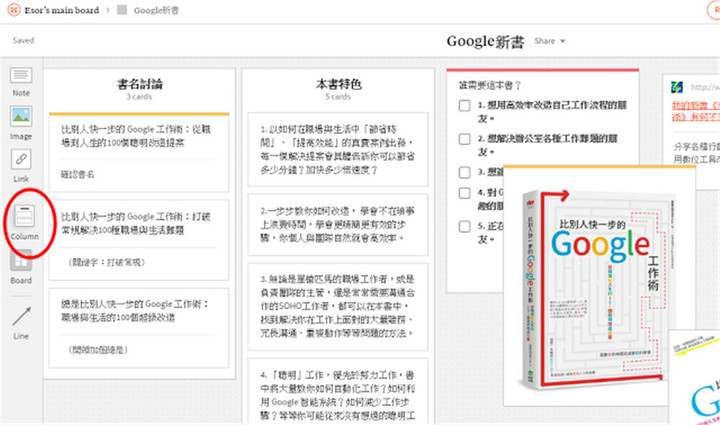Check the checklist item starting with 2.
Viewport: 720px width, 425px height.
pyautogui.click(x=465, y=139)
